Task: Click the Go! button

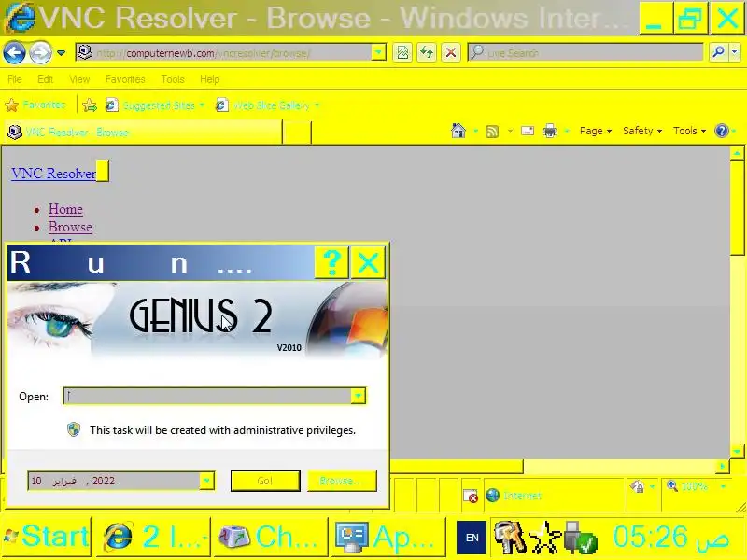Action: (265, 481)
